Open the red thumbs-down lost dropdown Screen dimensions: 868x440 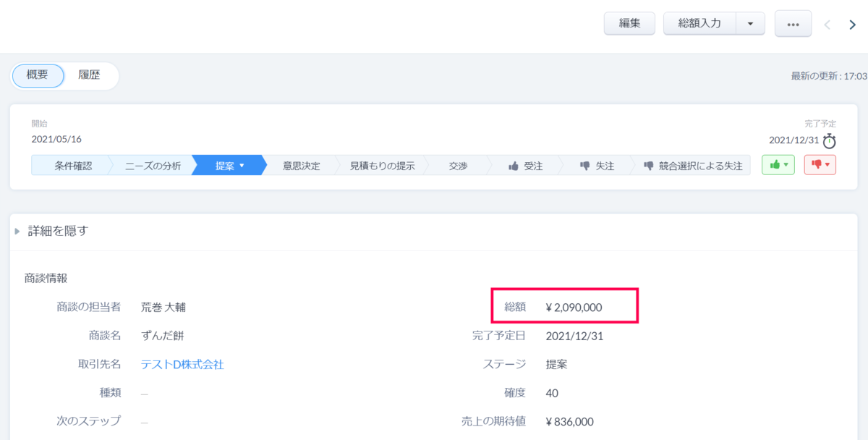820,165
